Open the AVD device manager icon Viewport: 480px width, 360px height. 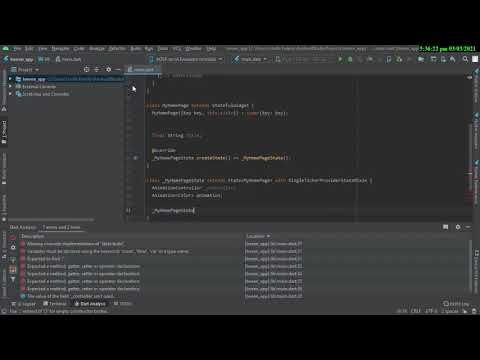click(443, 59)
